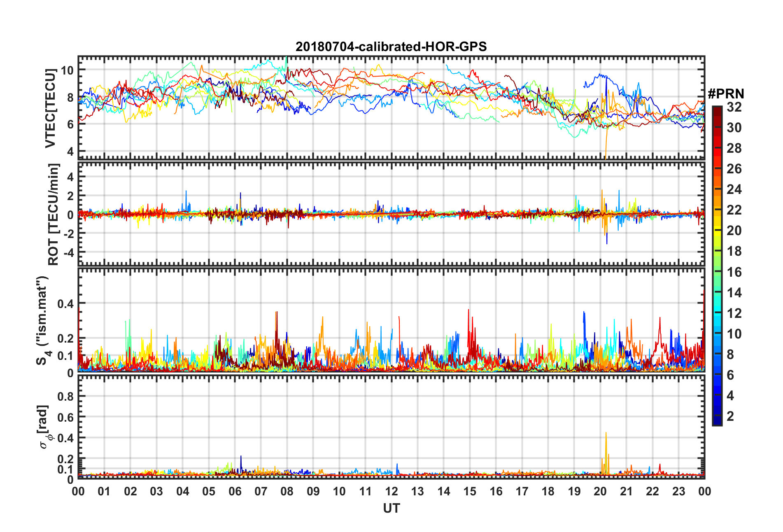Select the ROT [TECU/min] y-axis label

pos(53,215)
